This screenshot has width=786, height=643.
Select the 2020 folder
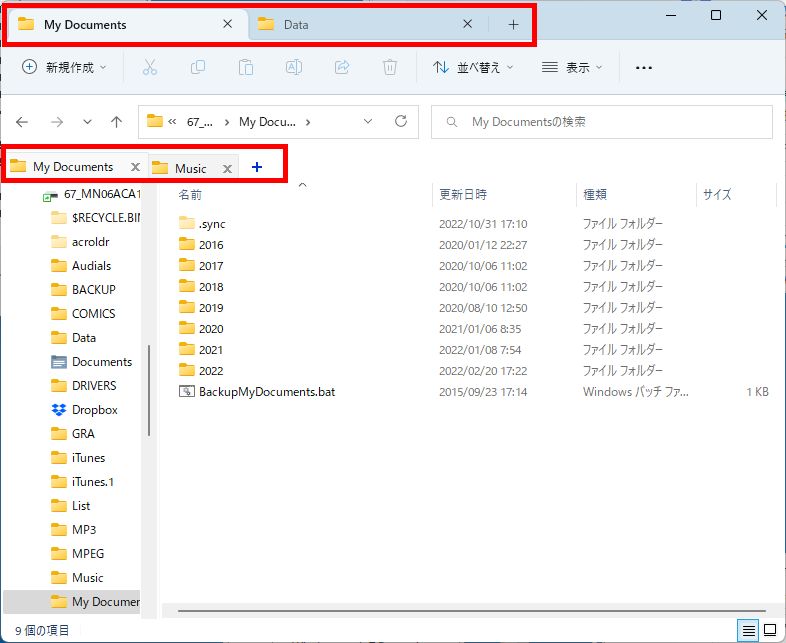point(202,329)
